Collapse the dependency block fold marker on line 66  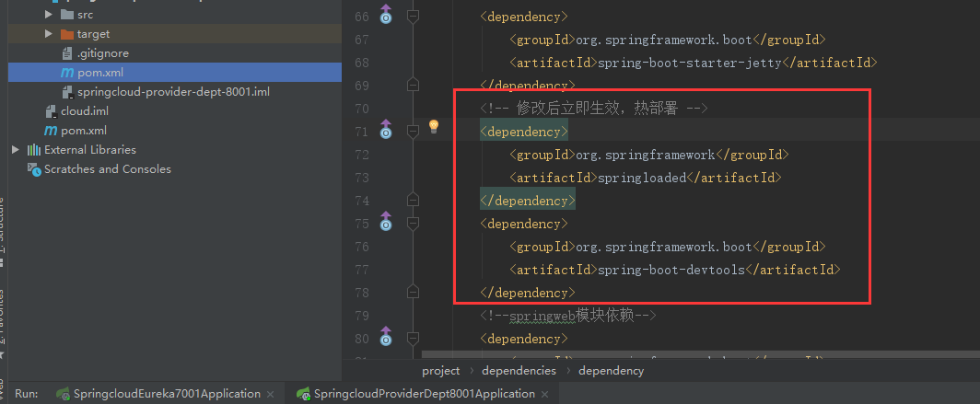[x=413, y=17]
